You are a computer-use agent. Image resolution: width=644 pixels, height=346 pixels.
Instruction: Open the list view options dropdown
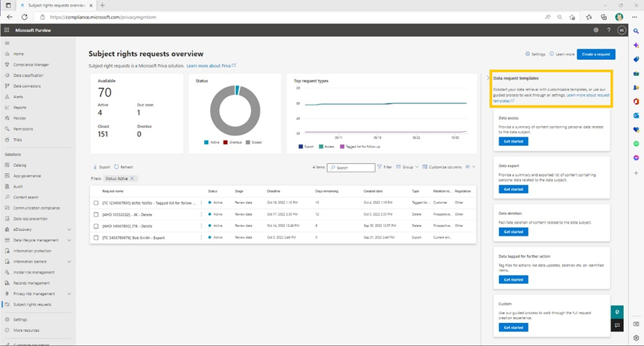[x=471, y=167]
